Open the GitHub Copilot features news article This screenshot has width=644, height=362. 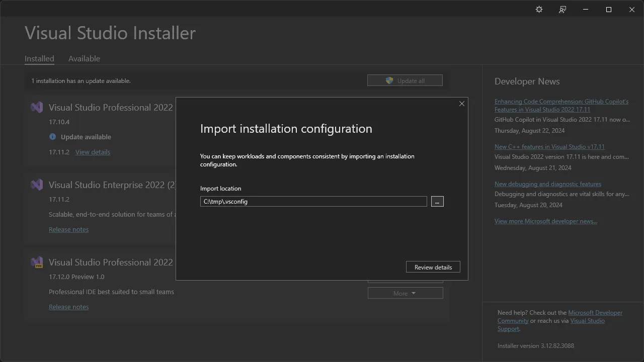point(561,105)
